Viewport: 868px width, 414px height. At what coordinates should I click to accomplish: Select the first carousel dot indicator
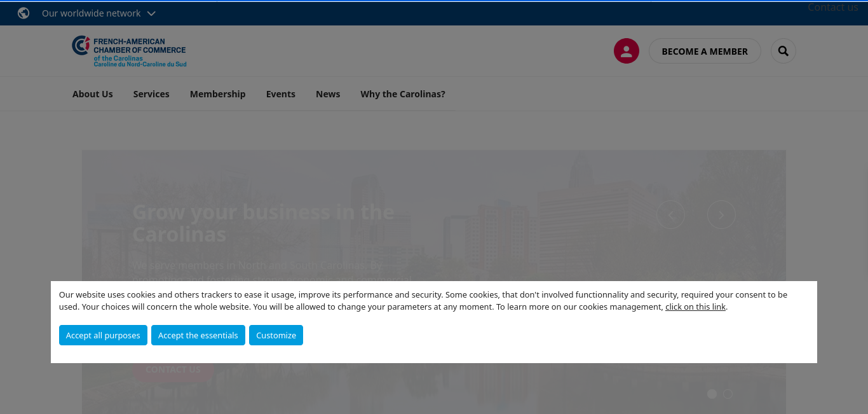712,394
